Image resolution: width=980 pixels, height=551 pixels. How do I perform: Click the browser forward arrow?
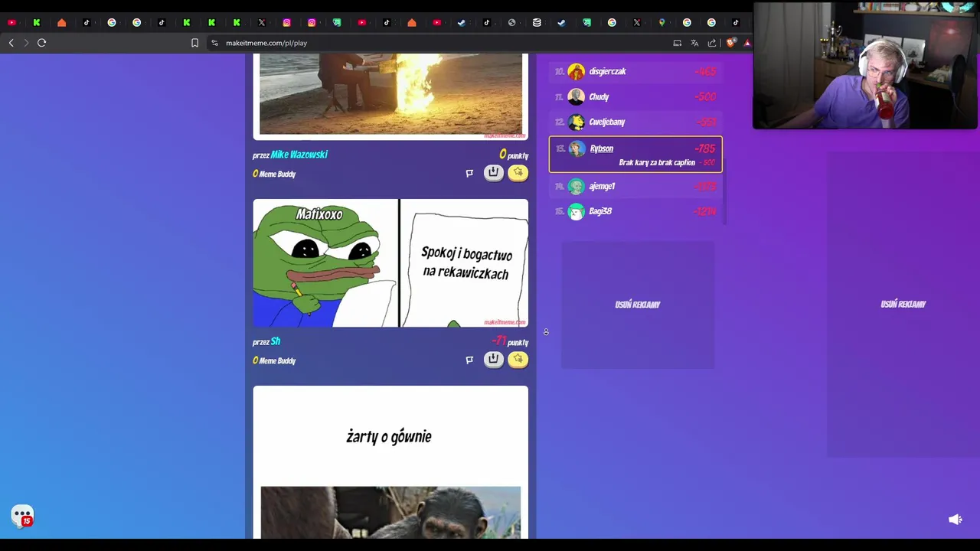[x=26, y=43]
